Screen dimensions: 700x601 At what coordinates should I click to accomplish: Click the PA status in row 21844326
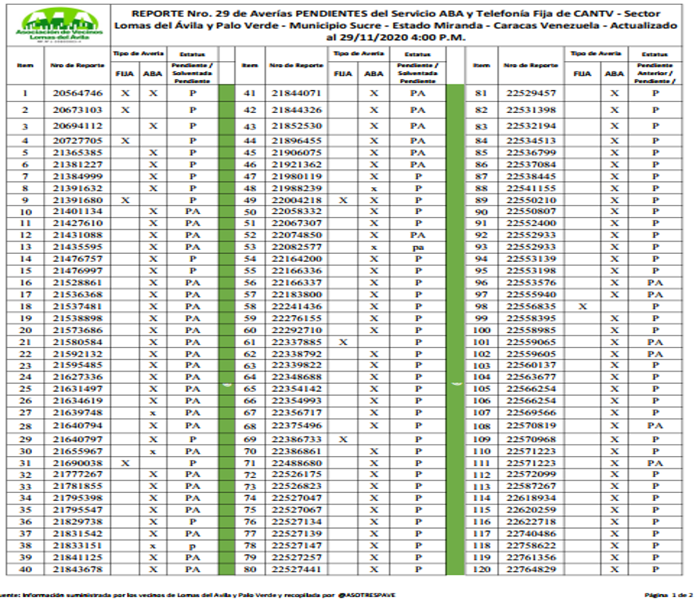tap(418, 110)
